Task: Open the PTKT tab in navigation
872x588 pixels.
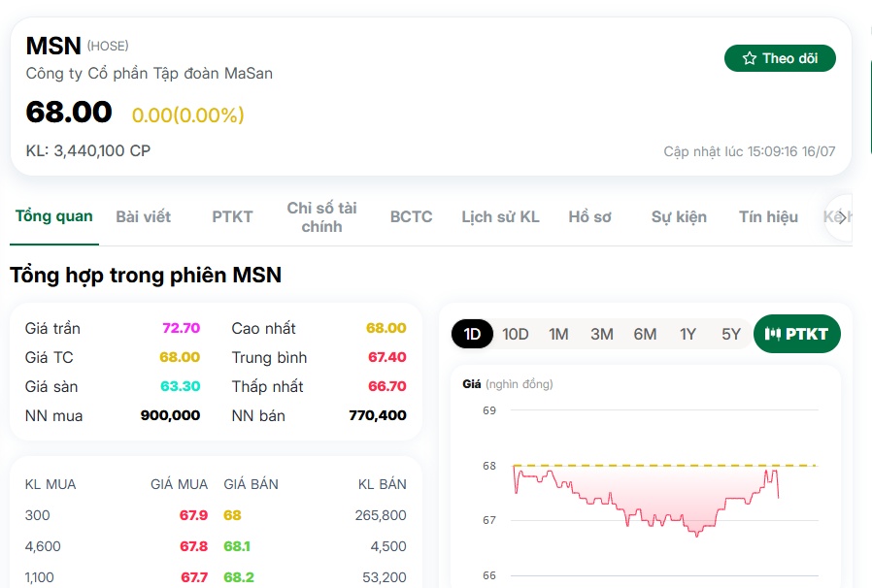Action: (232, 216)
